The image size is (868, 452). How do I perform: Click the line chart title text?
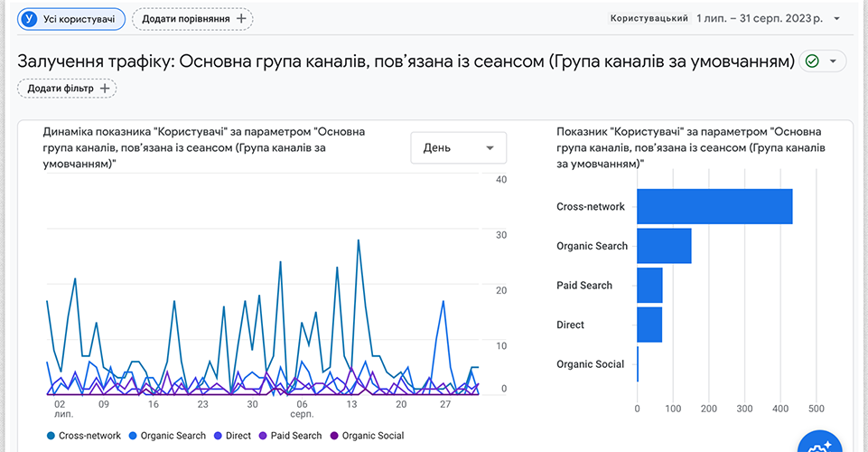pos(204,148)
